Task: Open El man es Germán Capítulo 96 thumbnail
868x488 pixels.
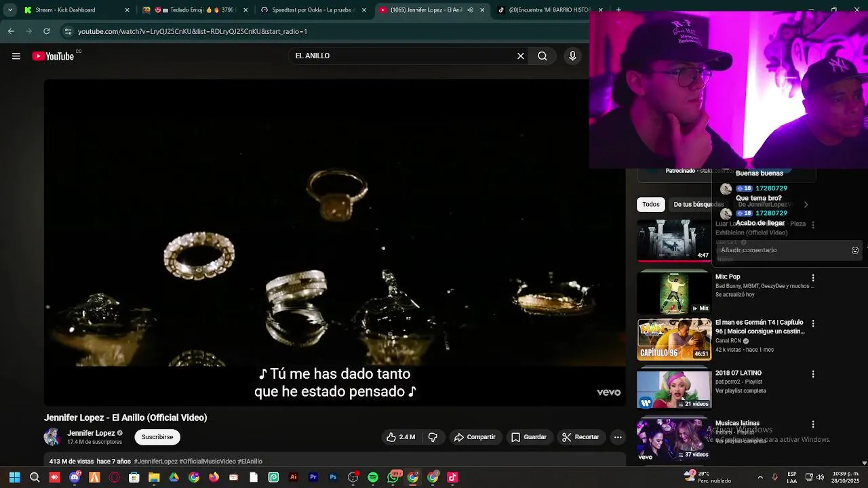Action: tap(674, 339)
